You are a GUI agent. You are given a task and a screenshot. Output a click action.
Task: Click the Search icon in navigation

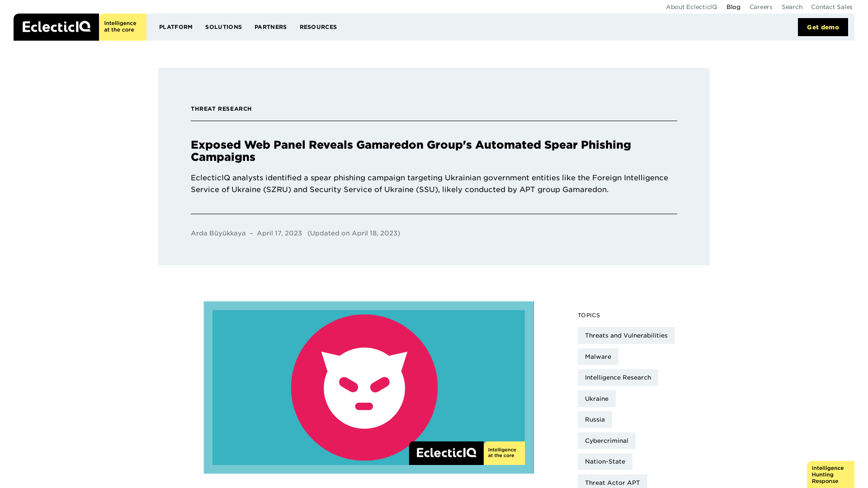click(x=792, y=7)
